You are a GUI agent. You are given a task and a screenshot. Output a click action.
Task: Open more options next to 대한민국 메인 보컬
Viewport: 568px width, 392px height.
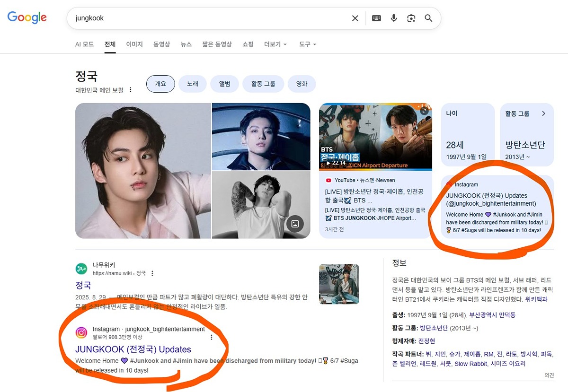131,90
